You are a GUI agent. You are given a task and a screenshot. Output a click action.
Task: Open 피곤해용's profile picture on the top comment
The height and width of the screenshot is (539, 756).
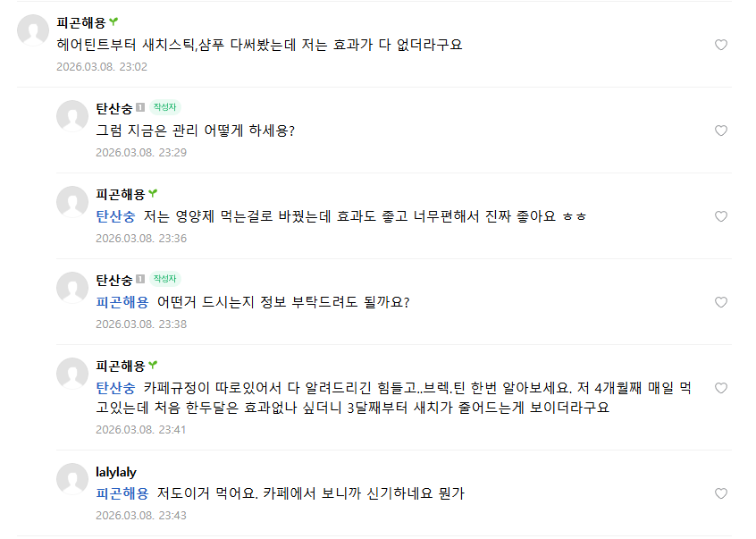pos(33,31)
